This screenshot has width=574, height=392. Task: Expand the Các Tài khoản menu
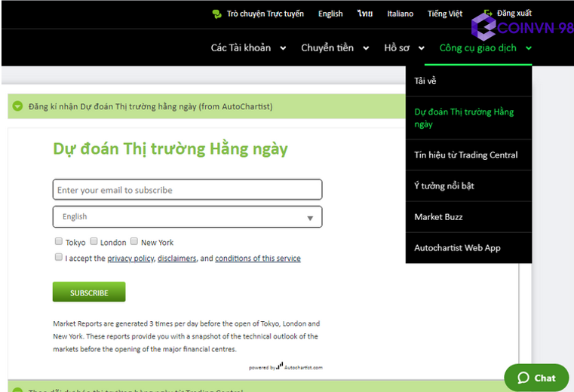[x=248, y=48]
